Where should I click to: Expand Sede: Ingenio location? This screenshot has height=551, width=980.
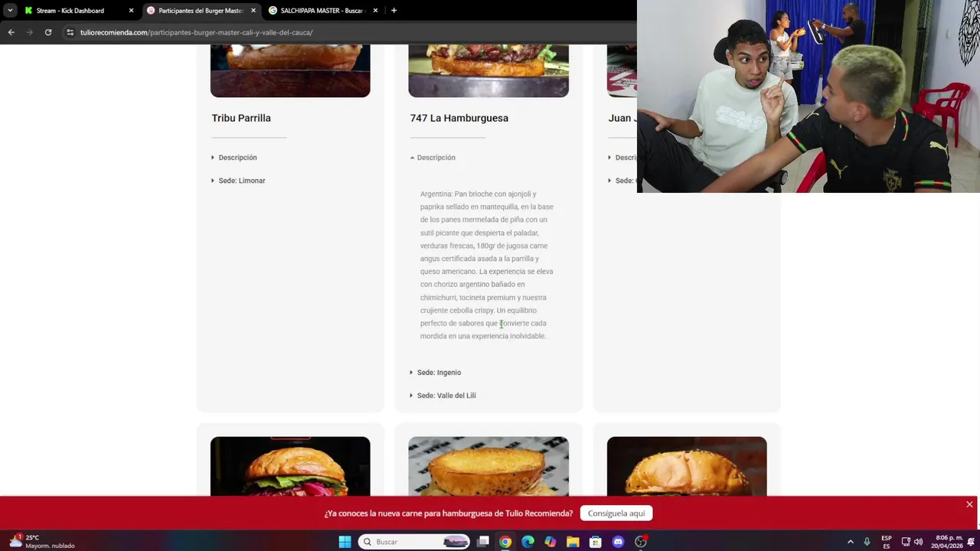(436, 373)
